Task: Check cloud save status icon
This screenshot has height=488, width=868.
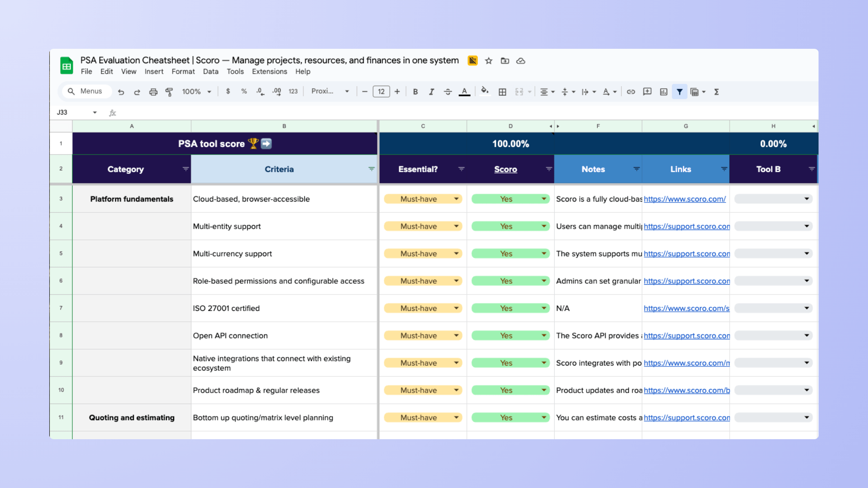Action: point(521,61)
